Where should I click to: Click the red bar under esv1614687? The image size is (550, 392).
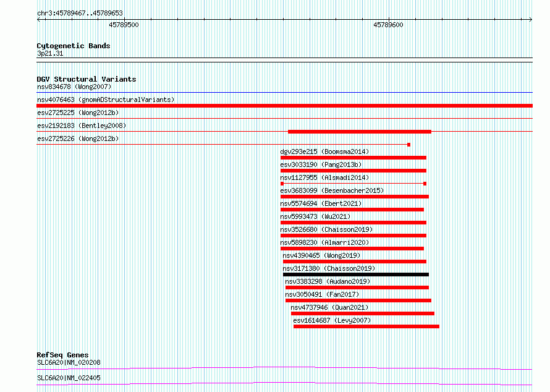(x=366, y=326)
